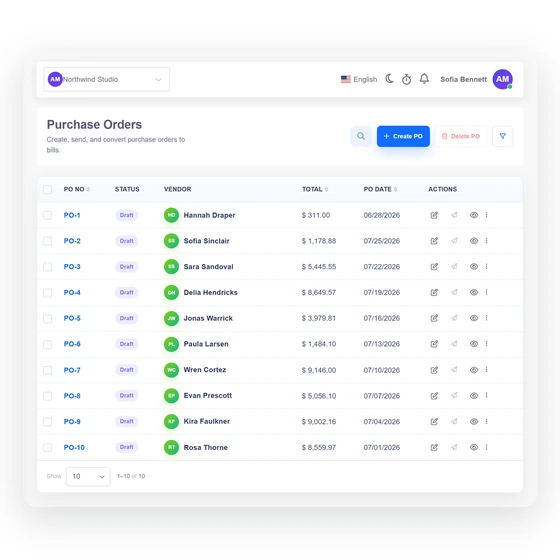
Task: Click the HD avatar of Hannah Draper
Action: tap(171, 215)
